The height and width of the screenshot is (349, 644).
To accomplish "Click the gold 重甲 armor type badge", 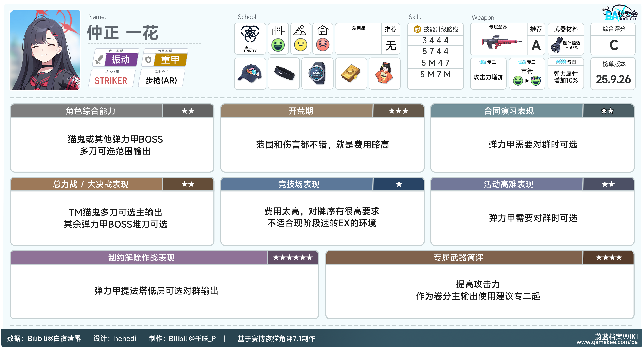I will click(x=170, y=60).
